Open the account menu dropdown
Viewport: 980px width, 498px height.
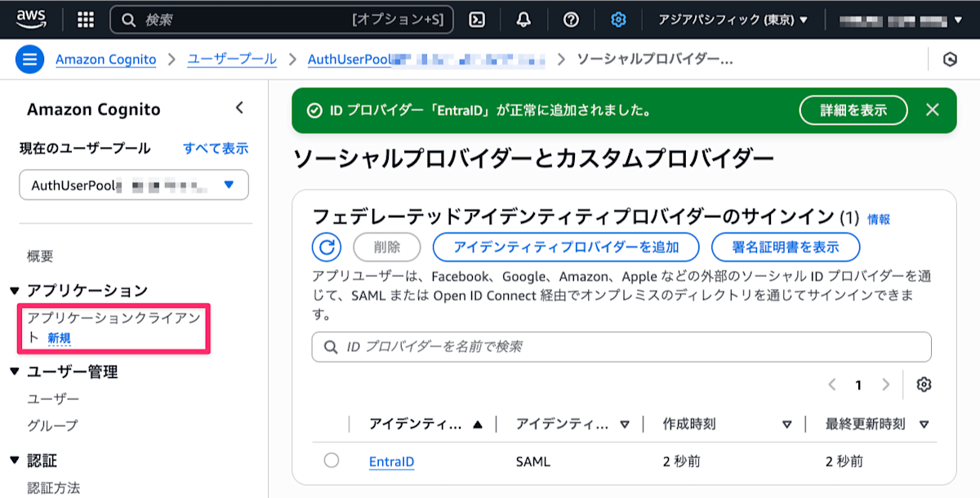[901, 20]
